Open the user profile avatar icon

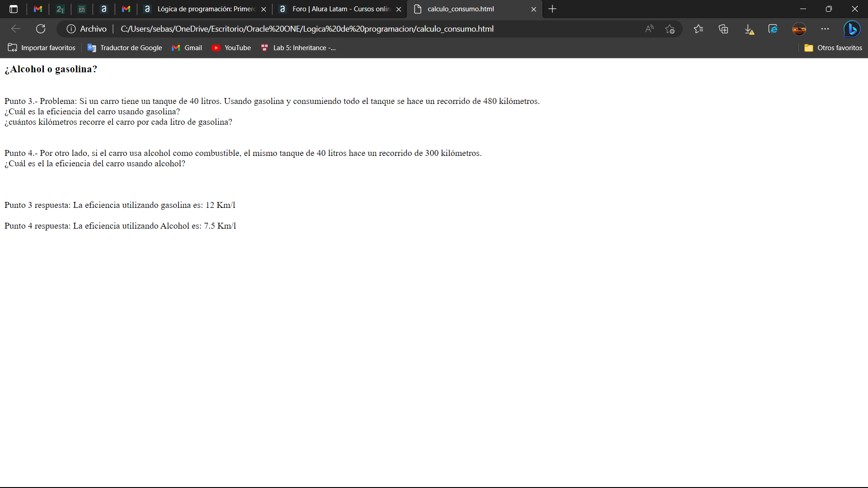point(799,29)
